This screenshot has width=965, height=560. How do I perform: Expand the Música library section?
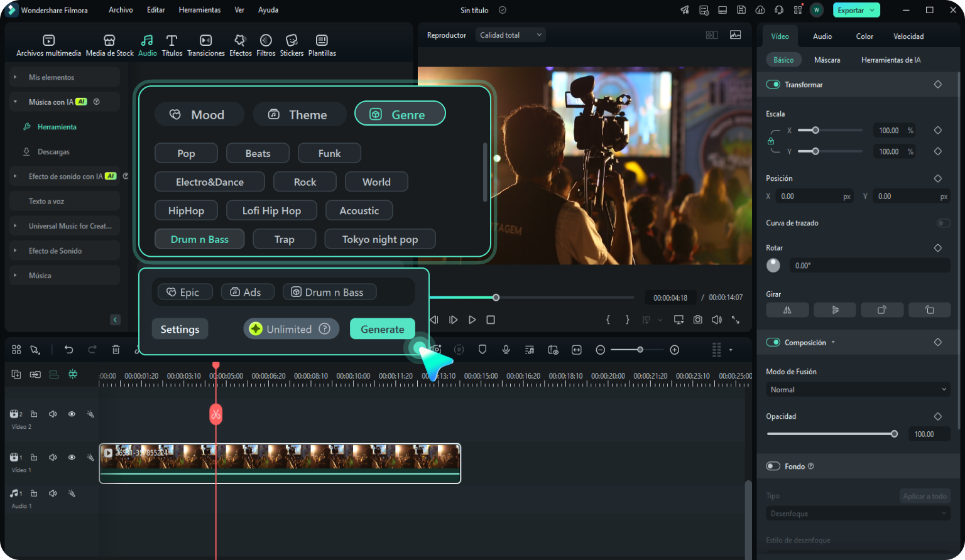pos(15,276)
